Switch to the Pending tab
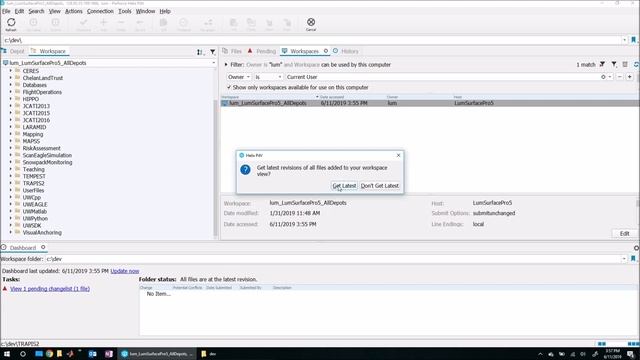Screen dimensions: 640x360 pos(262,51)
